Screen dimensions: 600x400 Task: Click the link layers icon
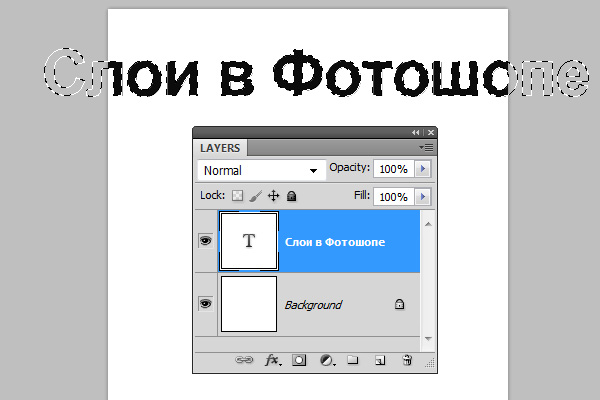coord(244,360)
